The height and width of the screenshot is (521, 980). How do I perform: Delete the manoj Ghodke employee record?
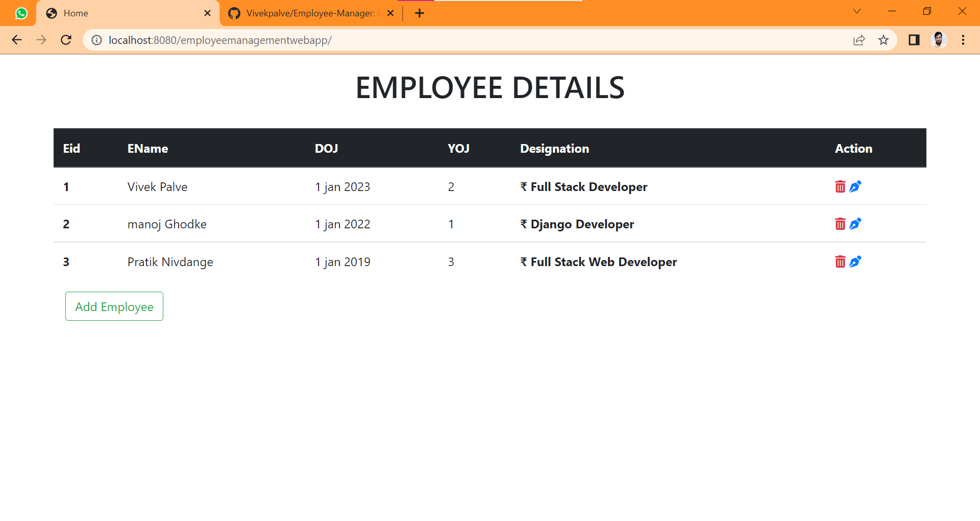click(x=840, y=224)
